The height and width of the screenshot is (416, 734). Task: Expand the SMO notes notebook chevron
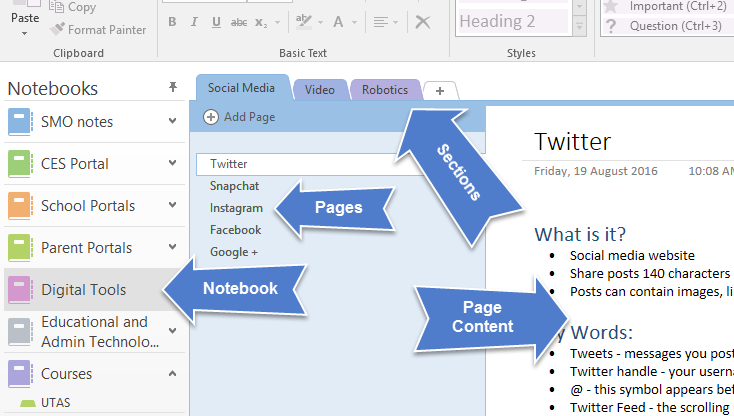(x=172, y=121)
